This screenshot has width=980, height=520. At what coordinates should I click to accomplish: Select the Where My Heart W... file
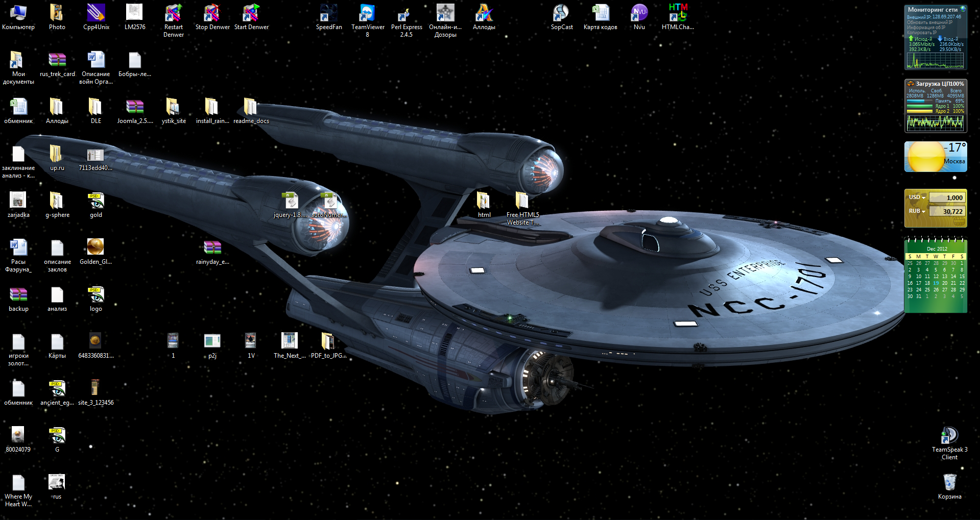pyautogui.click(x=18, y=490)
